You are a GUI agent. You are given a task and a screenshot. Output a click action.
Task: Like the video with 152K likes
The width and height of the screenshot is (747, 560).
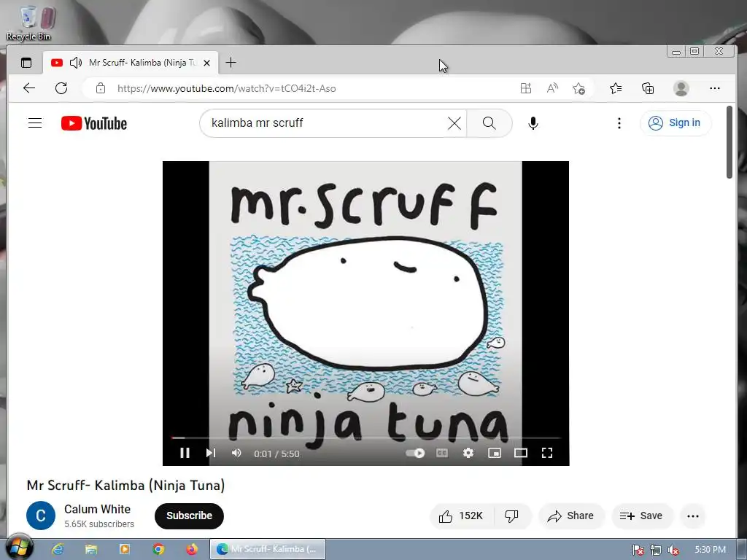(461, 516)
